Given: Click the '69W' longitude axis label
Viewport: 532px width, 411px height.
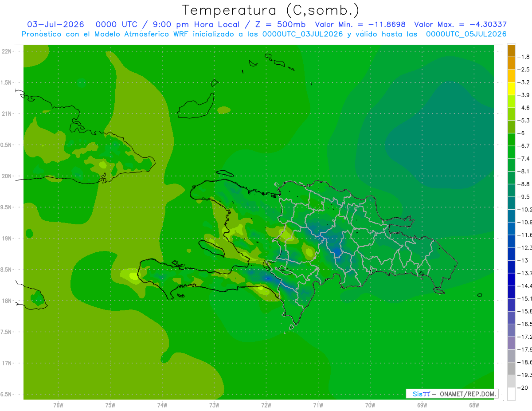Looking at the screenshot, I should (422, 405).
